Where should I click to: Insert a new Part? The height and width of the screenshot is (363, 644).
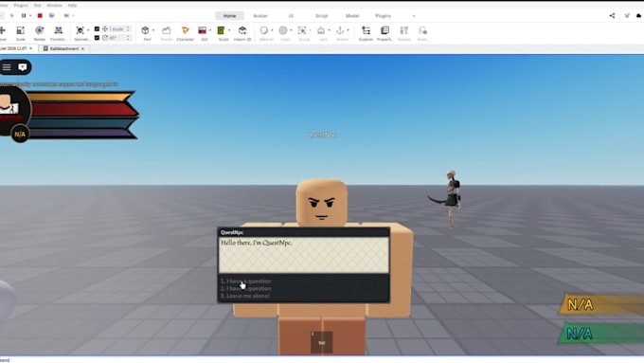point(146,33)
